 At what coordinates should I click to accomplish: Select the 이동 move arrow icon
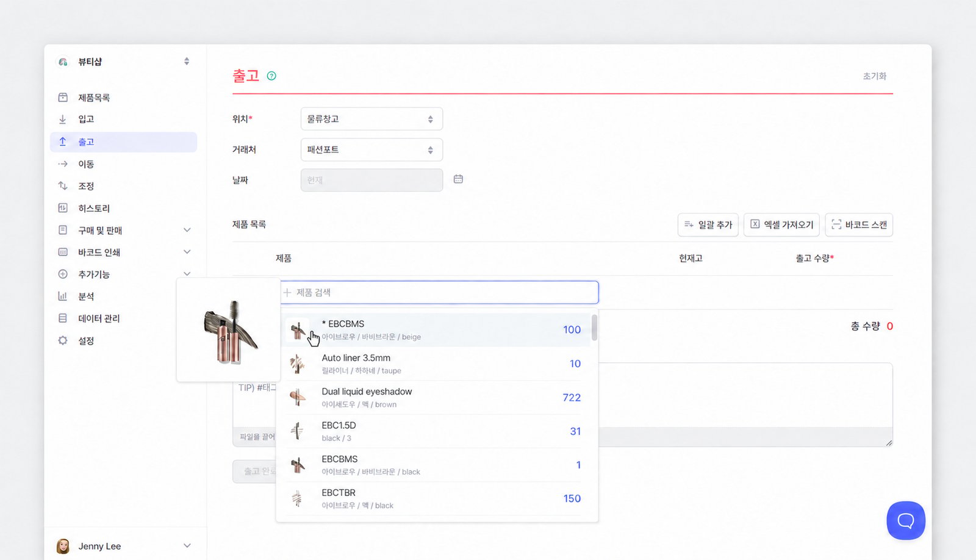point(63,164)
